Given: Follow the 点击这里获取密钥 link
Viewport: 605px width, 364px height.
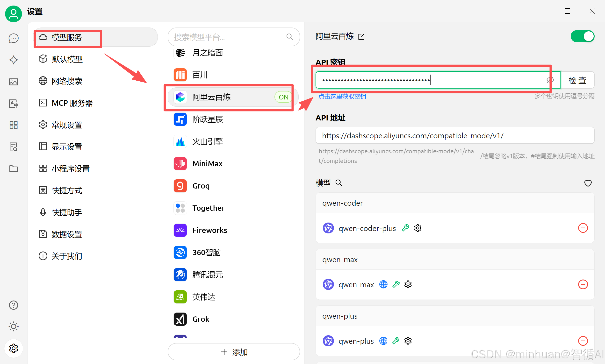Looking at the screenshot, I should coord(342,96).
